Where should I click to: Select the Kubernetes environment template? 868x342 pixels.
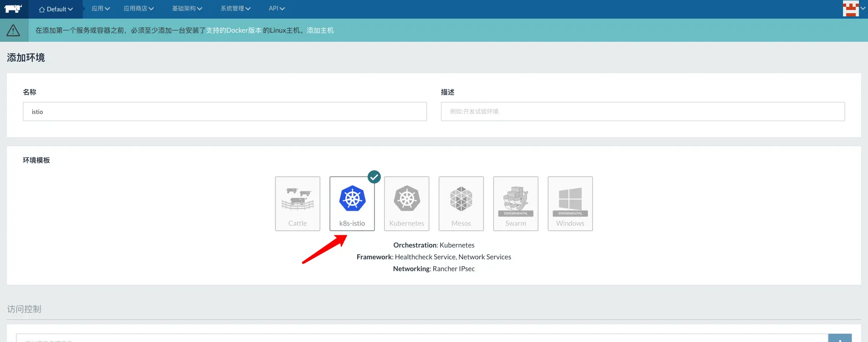point(407,203)
